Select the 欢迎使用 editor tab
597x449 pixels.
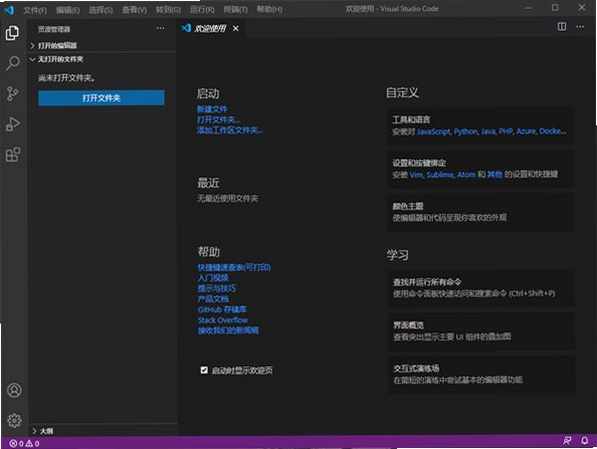pyautogui.click(x=210, y=29)
